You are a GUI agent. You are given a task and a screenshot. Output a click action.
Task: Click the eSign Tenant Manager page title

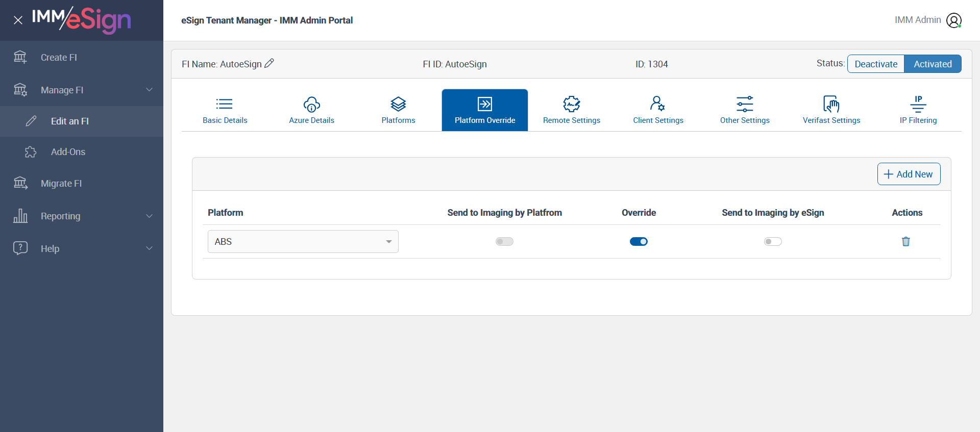267,20
